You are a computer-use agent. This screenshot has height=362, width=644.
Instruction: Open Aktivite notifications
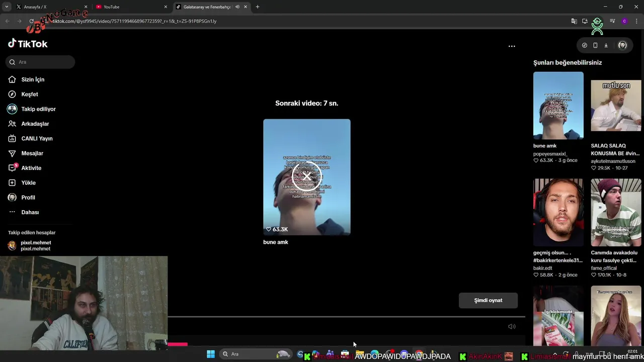31,168
